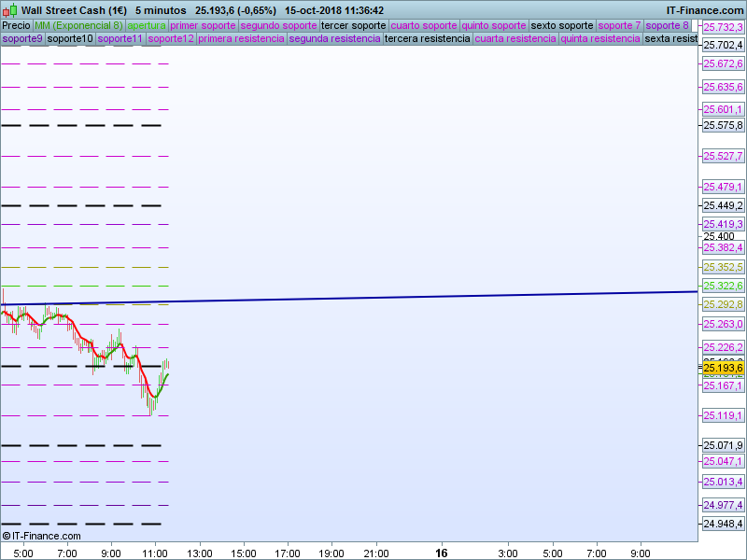Click the 17:00 time axis label
This screenshot has width=747, height=560.
pos(288,553)
